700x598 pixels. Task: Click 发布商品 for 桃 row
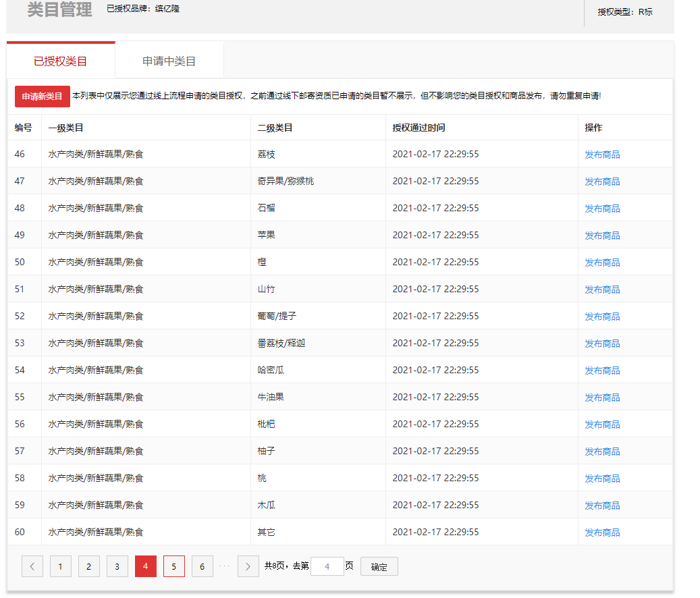coord(602,479)
